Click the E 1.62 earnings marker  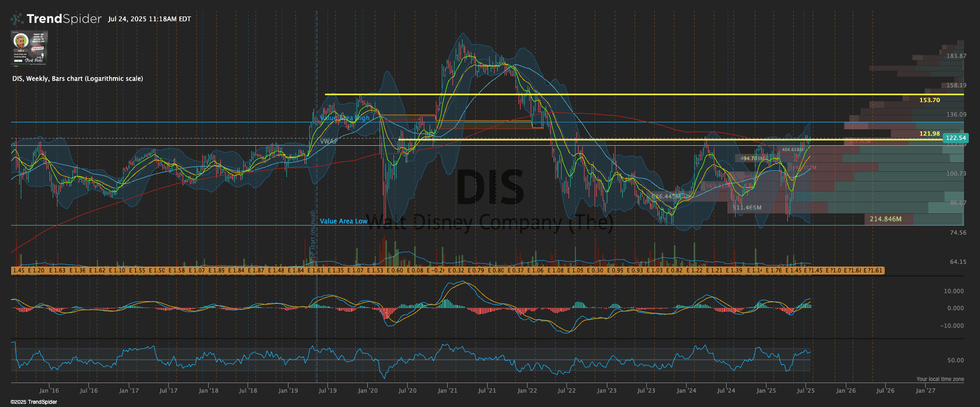pyautogui.click(x=97, y=270)
